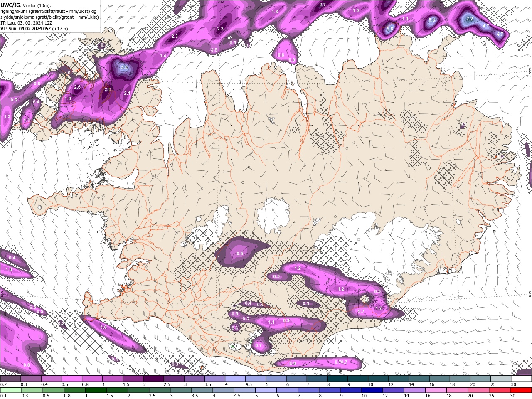Viewport: 532px width, 399px height.
Task: Click the snow-scale swatch between 0.2 and 0.3
Action: 10,379
